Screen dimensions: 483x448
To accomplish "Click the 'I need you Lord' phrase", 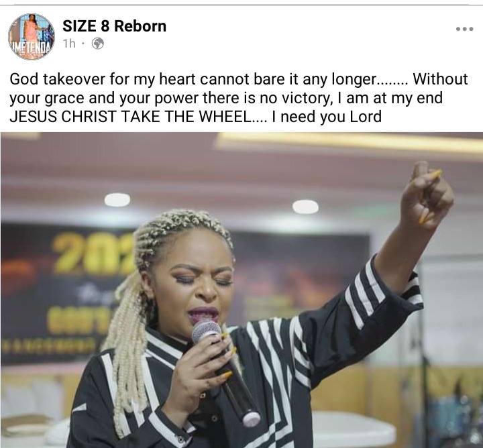I will [x=327, y=117].
